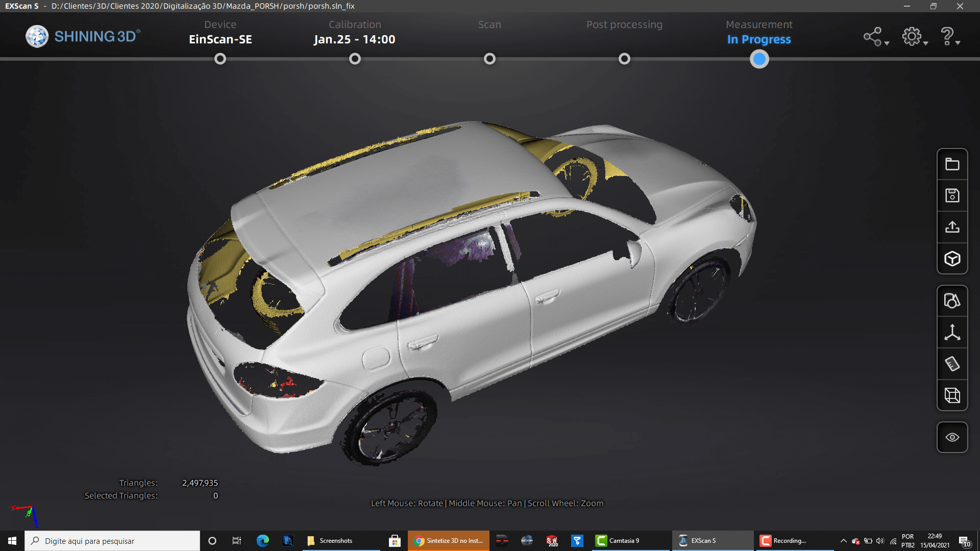This screenshot has width=980, height=551.
Task: Open the settings gear dropdown
Action: tap(914, 37)
